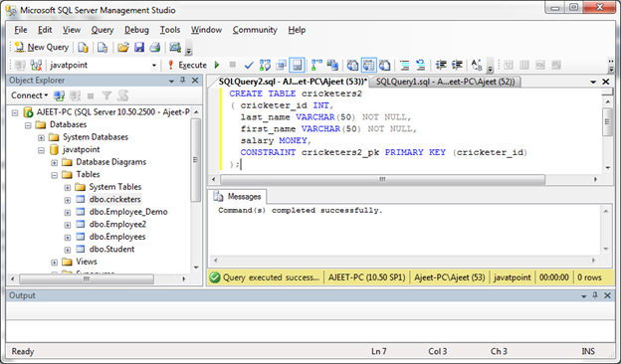
Task: Collapse the javatpoint database node
Action: [41, 150]
